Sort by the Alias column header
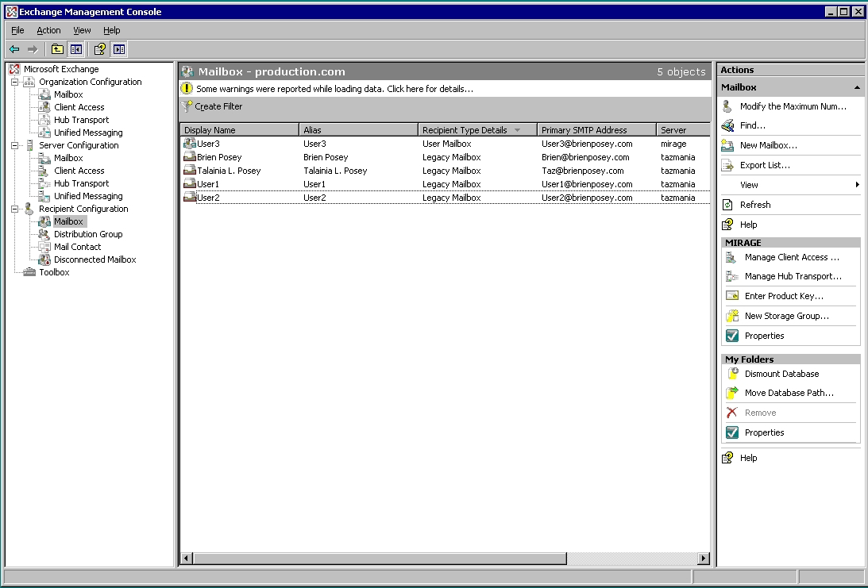This screenshot has height=588, width=868. (x=358, y=130)
